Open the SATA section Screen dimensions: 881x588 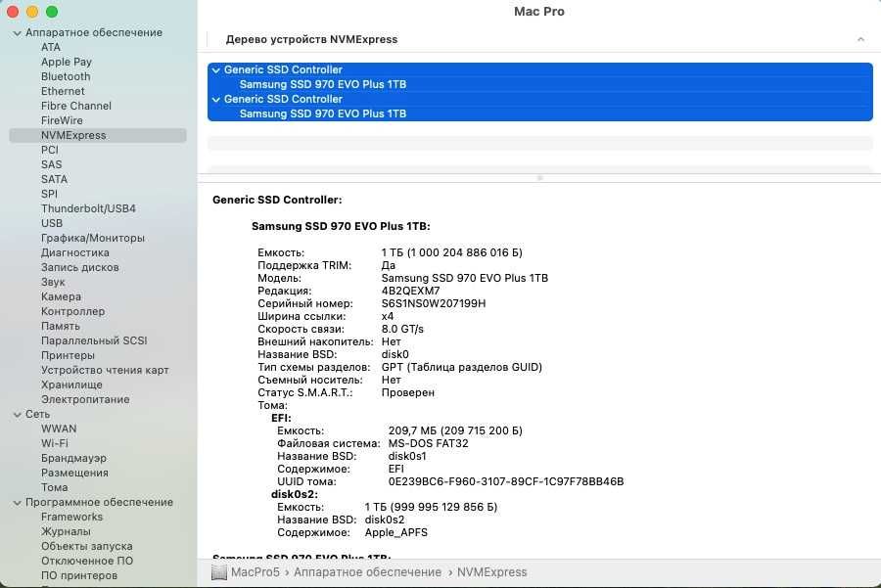pyautogui.click(x=54, y=179)
